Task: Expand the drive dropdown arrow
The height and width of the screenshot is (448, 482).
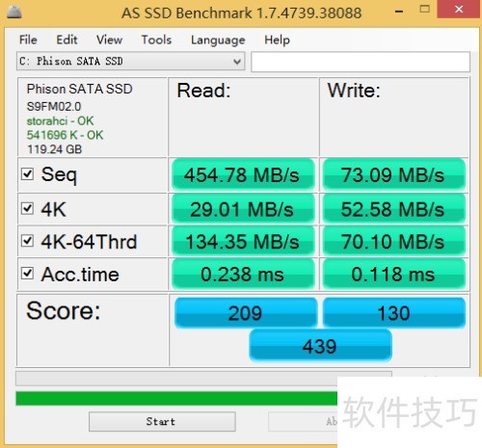Action: (x=237, y=61)
